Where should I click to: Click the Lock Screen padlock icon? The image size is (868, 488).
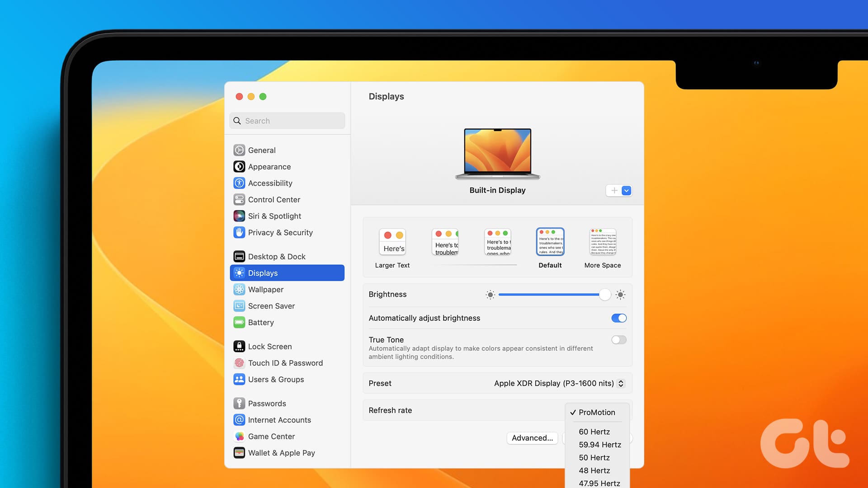click(239, 346)
